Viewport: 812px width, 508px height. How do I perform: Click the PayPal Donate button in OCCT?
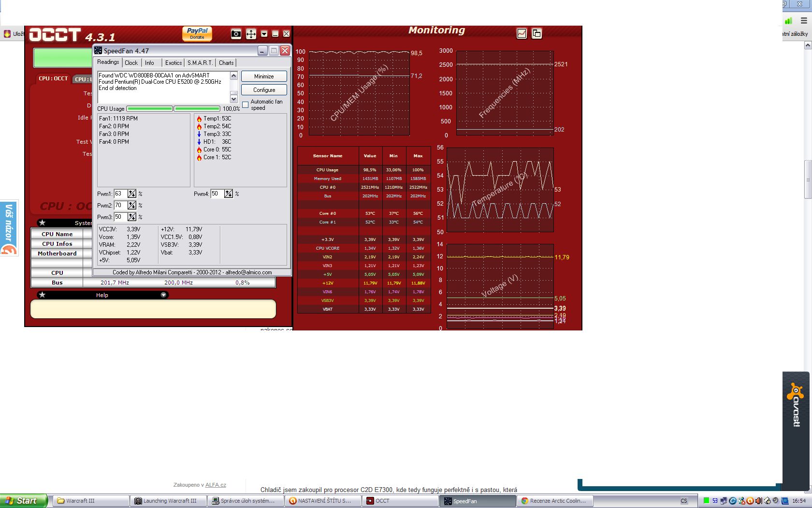[197, 33]
